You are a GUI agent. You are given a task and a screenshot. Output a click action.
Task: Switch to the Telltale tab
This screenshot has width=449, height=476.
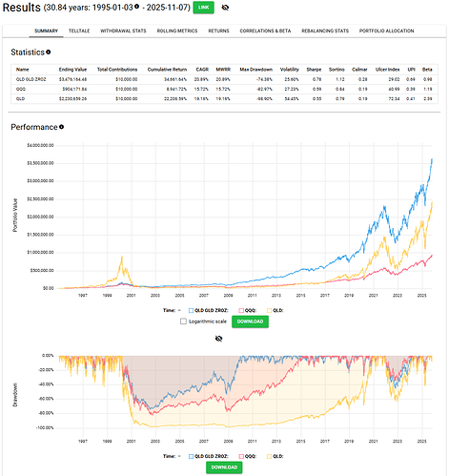79,31
